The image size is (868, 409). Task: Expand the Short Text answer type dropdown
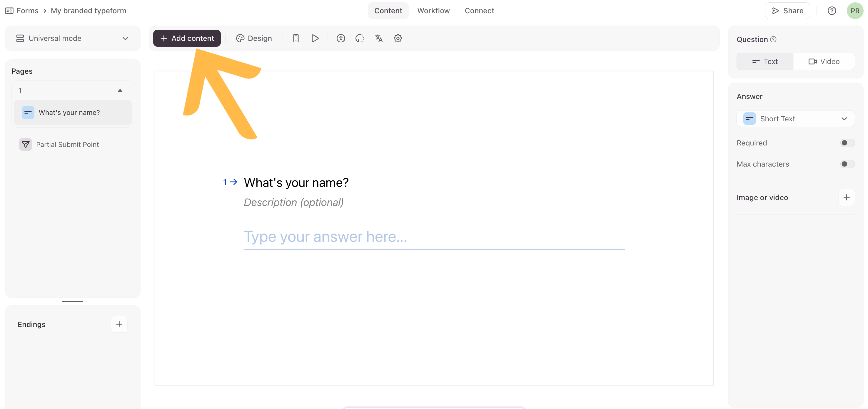795,119
